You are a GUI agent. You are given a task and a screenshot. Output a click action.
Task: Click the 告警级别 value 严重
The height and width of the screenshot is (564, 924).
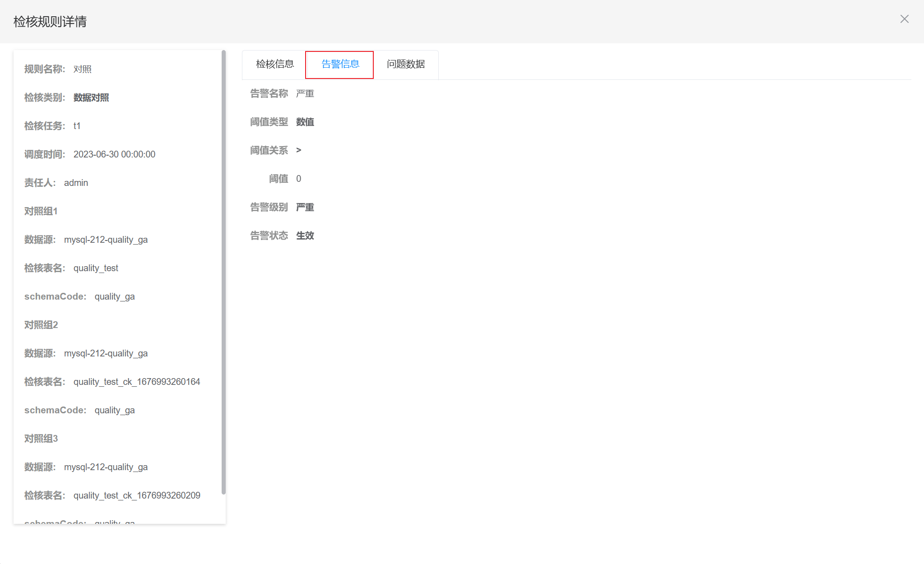[305, 207]
